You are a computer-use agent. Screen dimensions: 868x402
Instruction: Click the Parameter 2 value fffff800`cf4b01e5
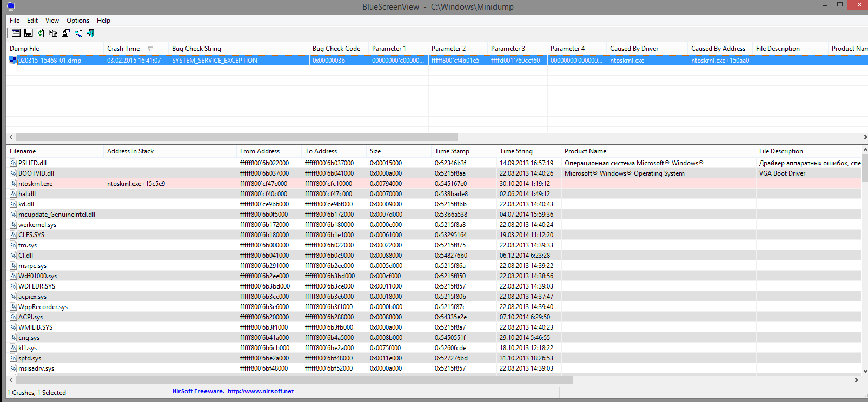[458, 61]
